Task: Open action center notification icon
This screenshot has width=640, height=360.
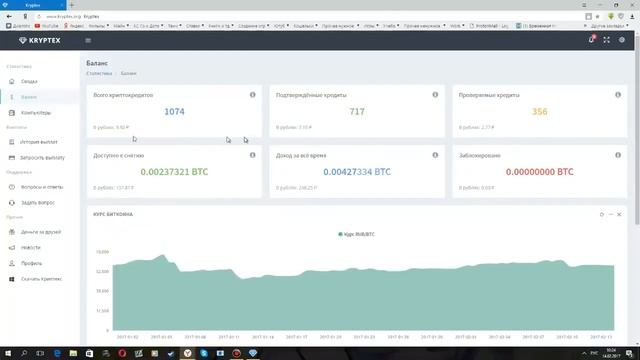Action: [x=630, y=353]
